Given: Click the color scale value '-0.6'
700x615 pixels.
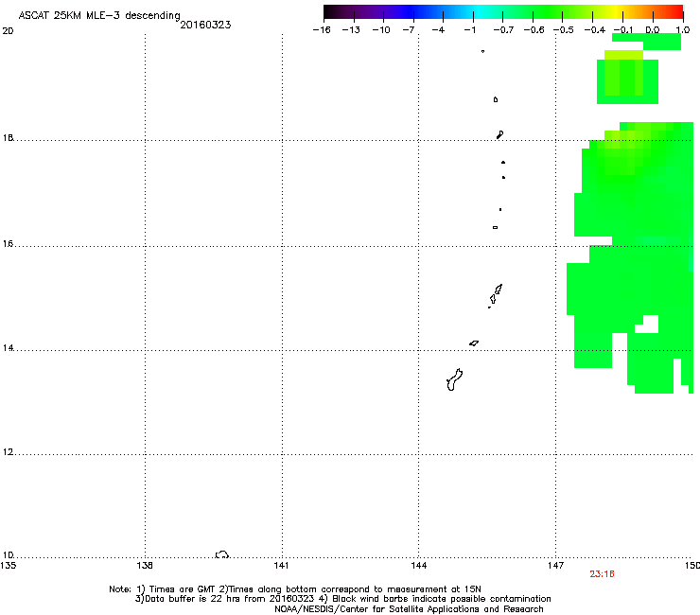Looking at the screenshot, I should coord(534,30).
